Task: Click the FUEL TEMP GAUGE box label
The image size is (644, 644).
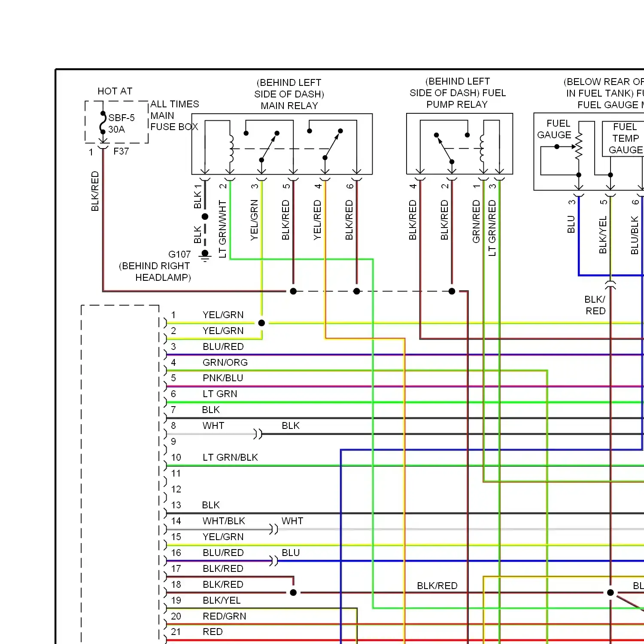Action: 626,138
